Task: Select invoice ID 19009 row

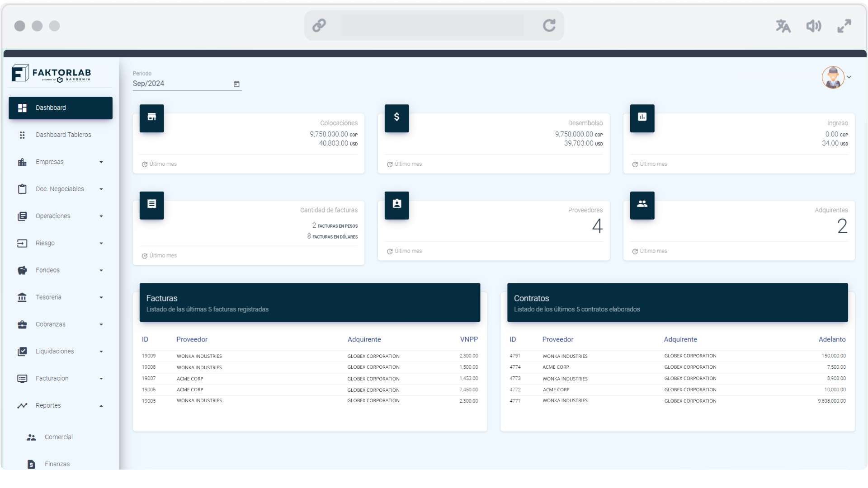Action: point(310,356)
